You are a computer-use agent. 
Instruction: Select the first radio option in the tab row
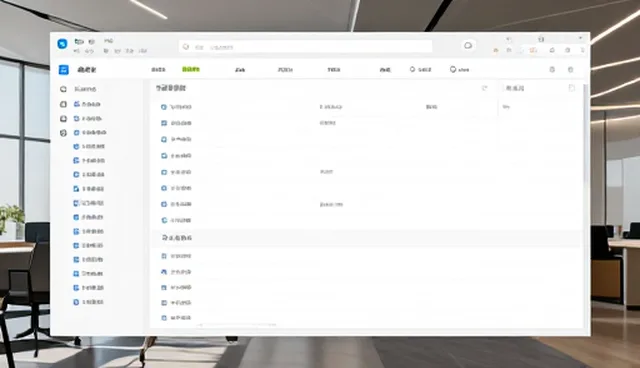pos(412,69)
